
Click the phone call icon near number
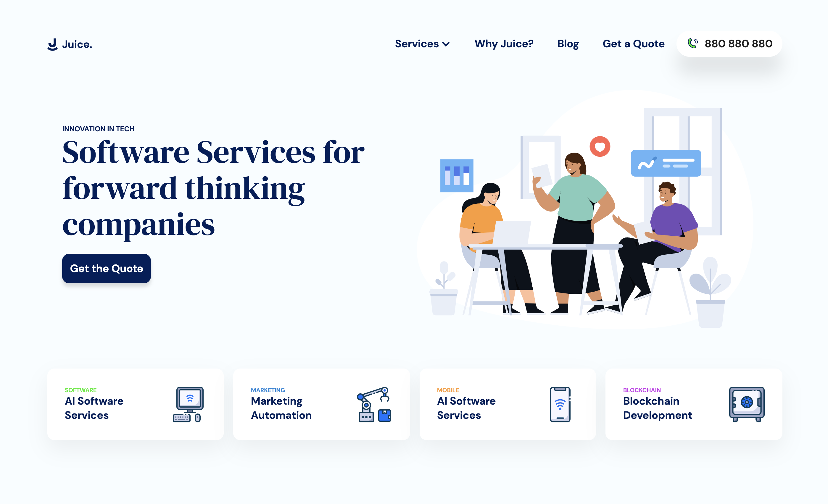coord(692,44)
